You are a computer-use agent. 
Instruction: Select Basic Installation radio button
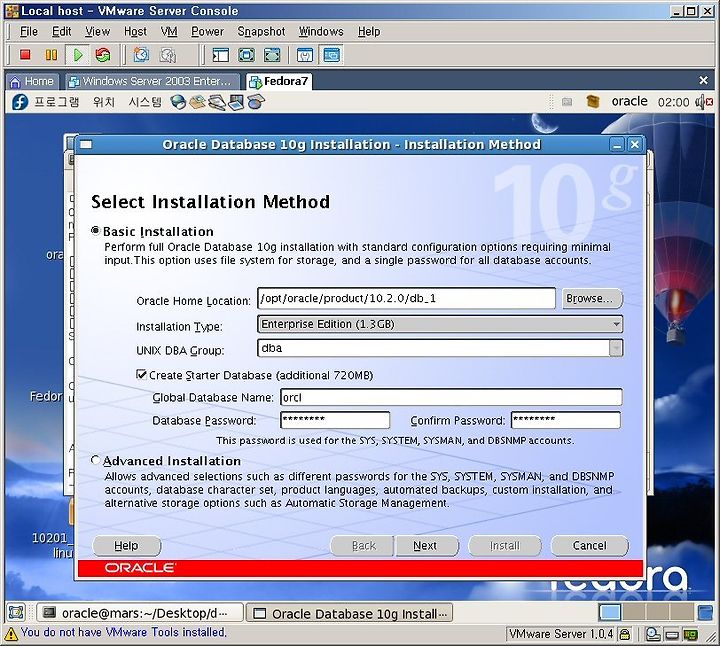tap(96, 230)
